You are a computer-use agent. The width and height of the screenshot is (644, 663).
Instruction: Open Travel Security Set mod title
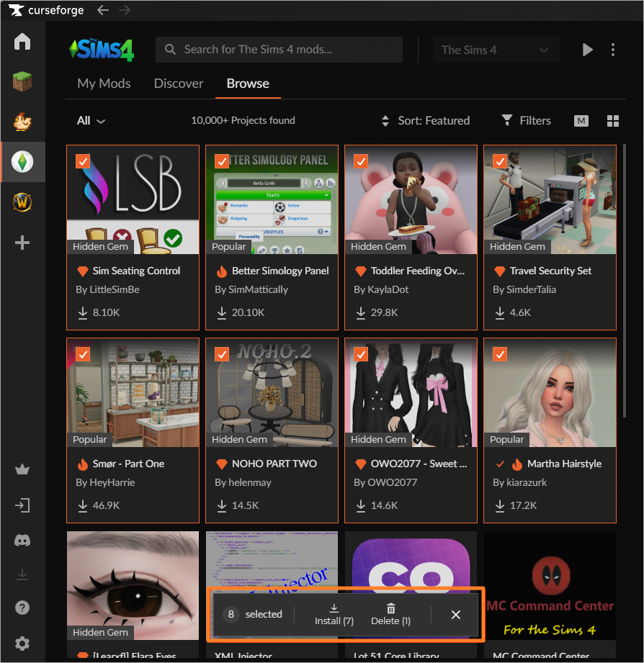(550, 271)
